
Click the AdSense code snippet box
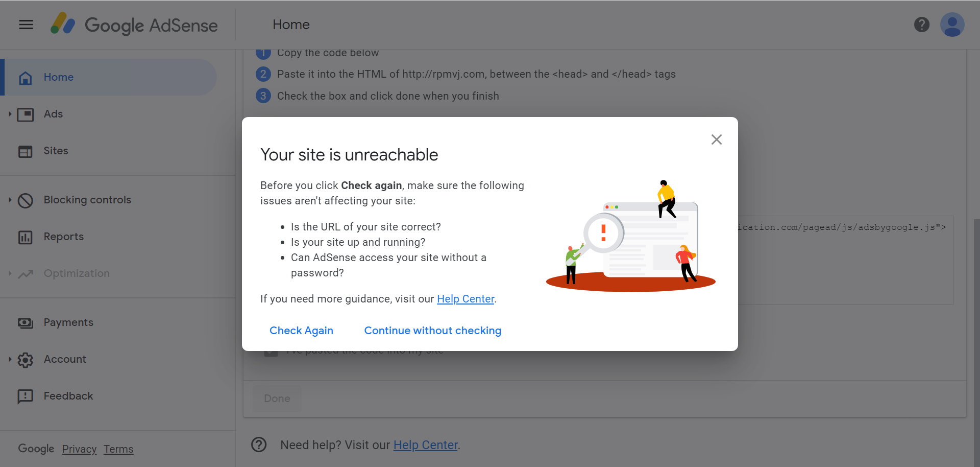tap(846, 260)
